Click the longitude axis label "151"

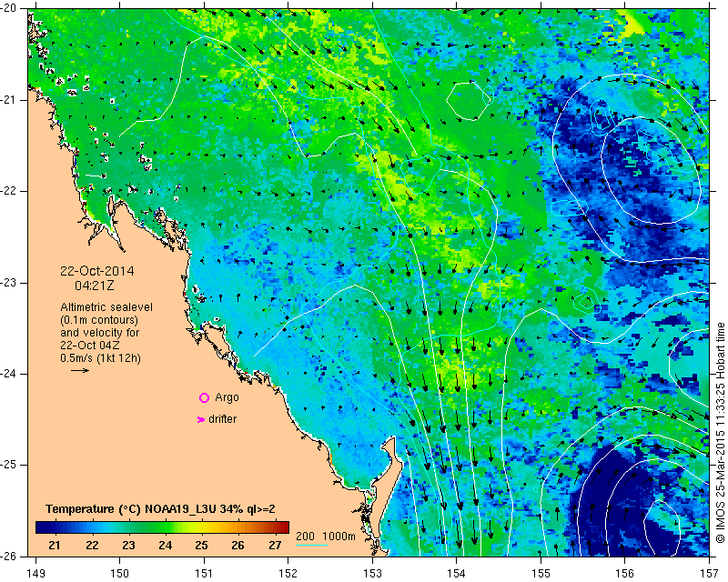point(204,573)
